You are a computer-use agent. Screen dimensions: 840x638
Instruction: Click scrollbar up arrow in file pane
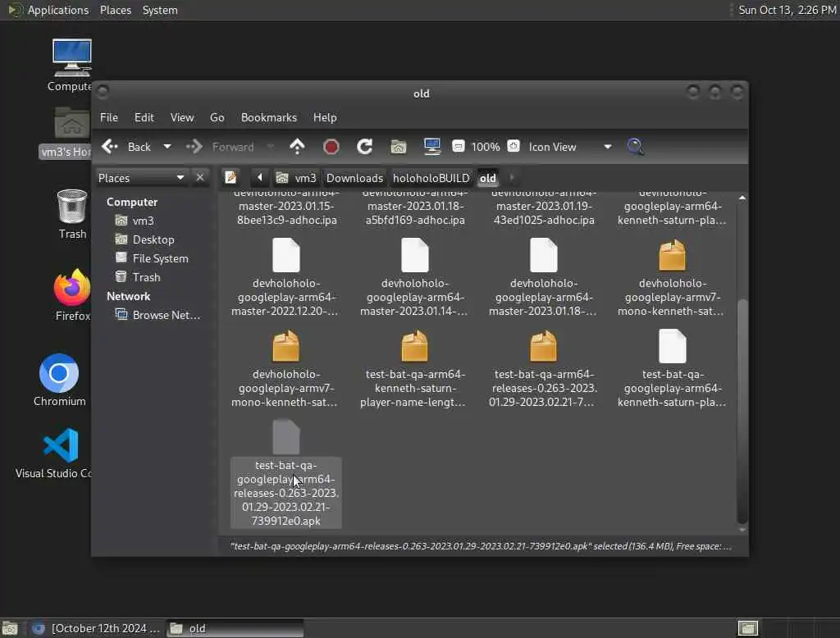742,198
